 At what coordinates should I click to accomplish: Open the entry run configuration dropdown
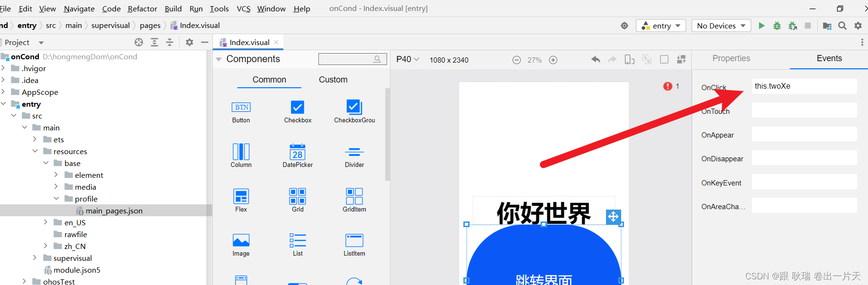(662, 26)
